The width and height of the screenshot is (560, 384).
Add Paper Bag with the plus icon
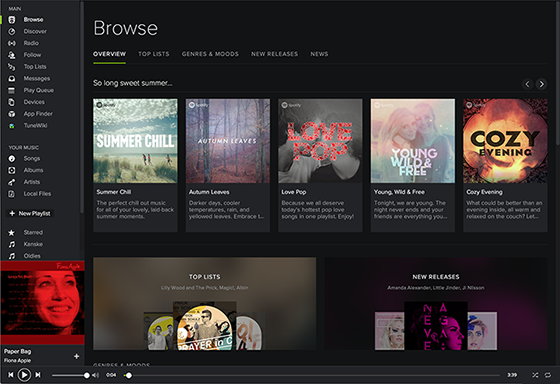[76, 356]
